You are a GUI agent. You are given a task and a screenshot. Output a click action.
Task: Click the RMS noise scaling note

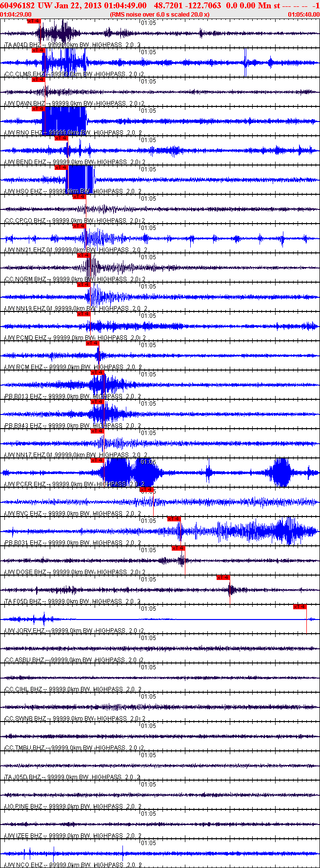(x=160, y=15)
